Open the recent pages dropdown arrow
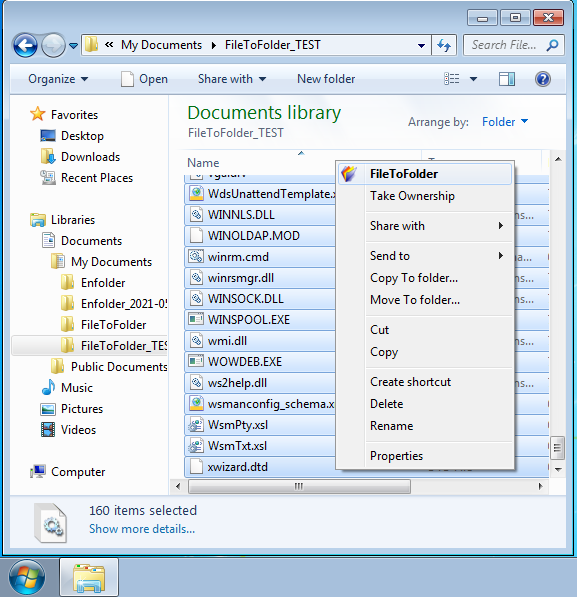The height and width of the screenshot is (597, 577). point(73,46)
